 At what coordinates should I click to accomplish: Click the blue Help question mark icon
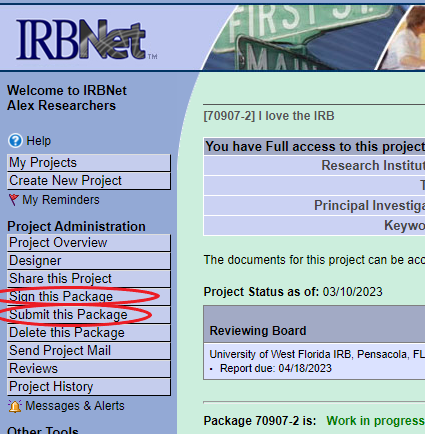click(x=15, y=141)
